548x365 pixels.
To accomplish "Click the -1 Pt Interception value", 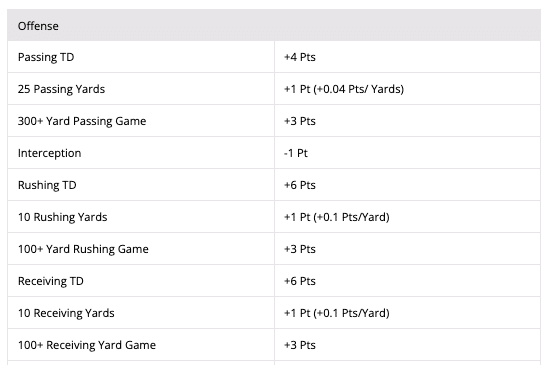I will 296,153.
